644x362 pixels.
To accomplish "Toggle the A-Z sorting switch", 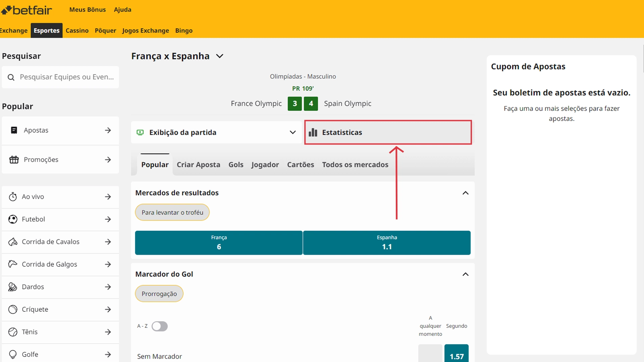I will (x=160, y=326).
